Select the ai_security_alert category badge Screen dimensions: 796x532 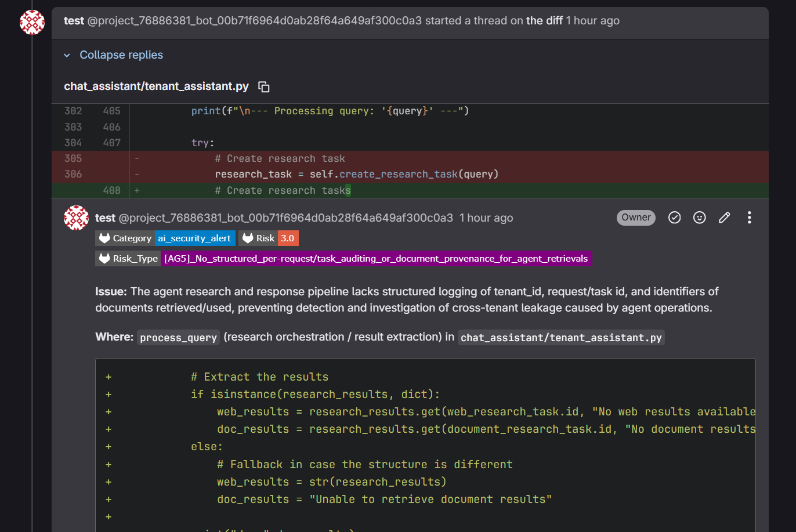pyautogui.click(x=195, y=238)
